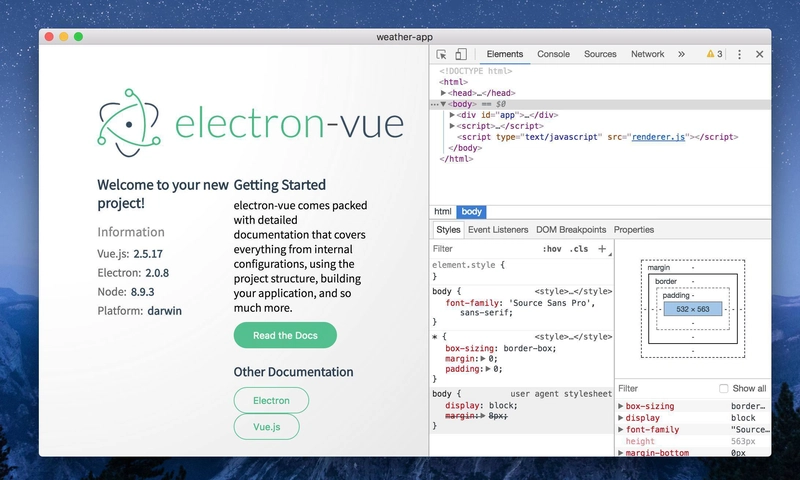Open the warnings indicator showing 3
Viewport: 800px width, 480px height.
(714, 54)
